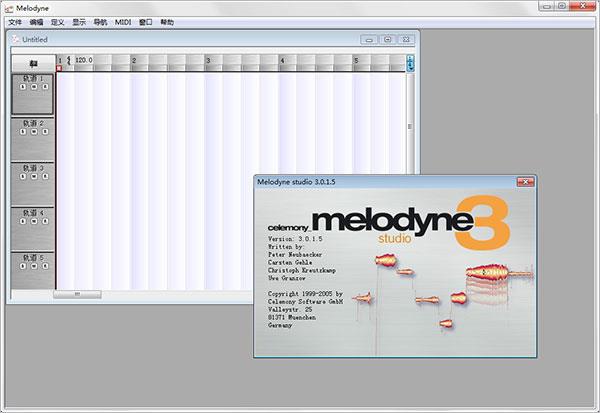Click bar 3 on the time ruler
Screen dimensions: 600x413
point(208,60)
